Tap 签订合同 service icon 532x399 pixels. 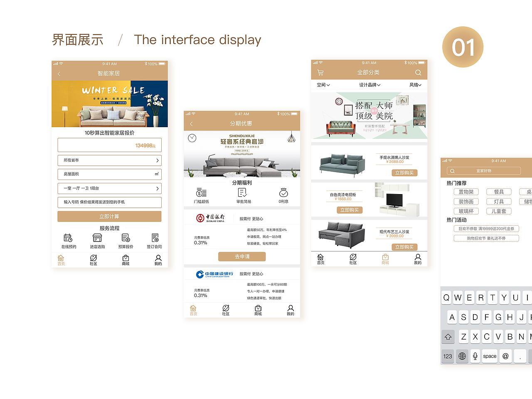[155, 238]
